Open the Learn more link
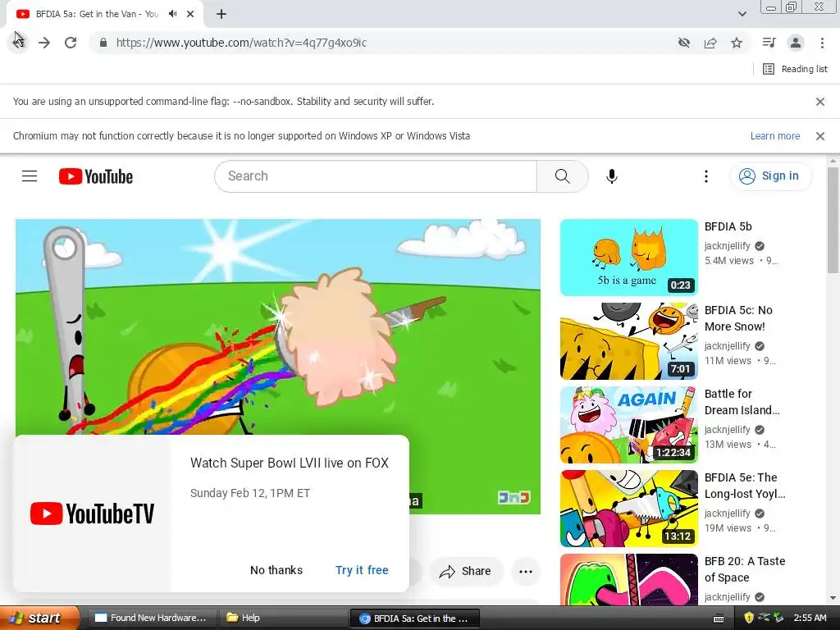This screenshot has width=840, height=630. click(774, 136)
